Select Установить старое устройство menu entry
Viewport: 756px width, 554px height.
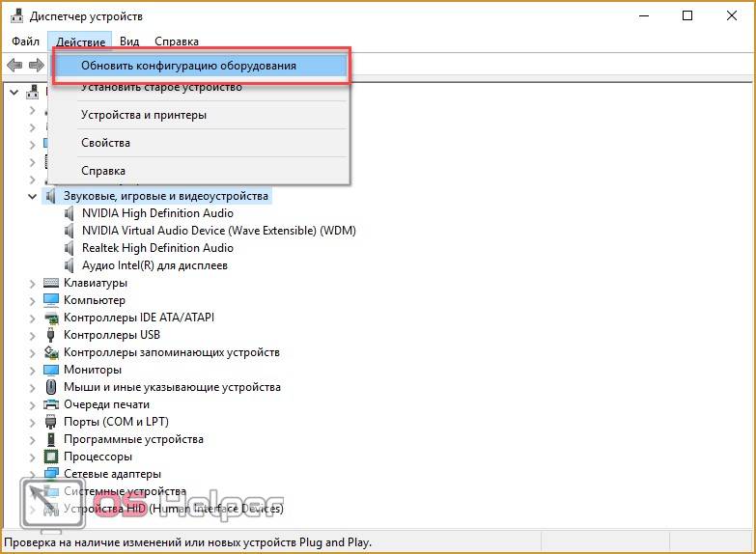[161, 88]
